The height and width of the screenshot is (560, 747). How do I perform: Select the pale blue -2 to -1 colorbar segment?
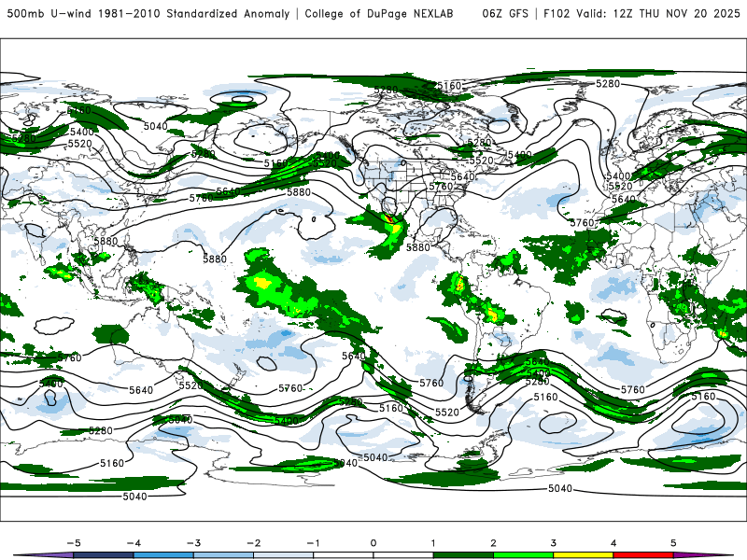pyautogui.click(x=284, y=555)
